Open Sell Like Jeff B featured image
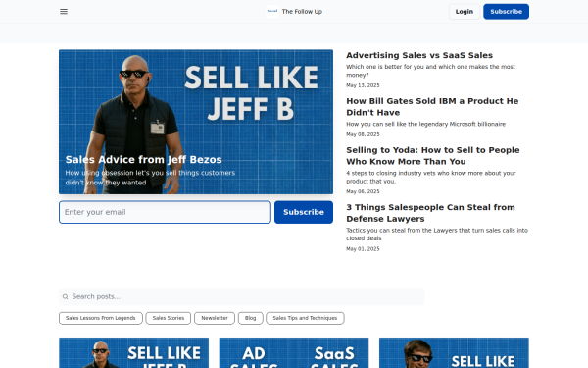The width and height of the screenshot is (588, 368). point(196,122)
